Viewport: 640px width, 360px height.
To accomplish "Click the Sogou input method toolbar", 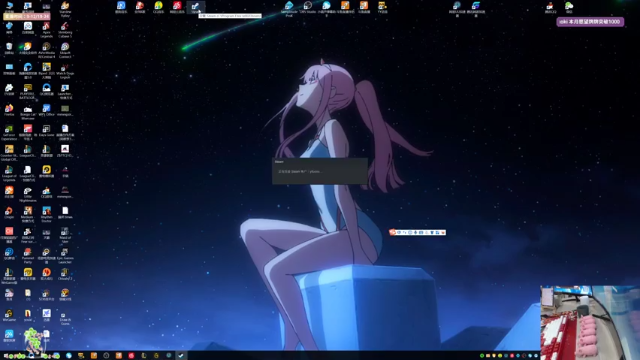I will pyautogui.click(x=417, y=232).
